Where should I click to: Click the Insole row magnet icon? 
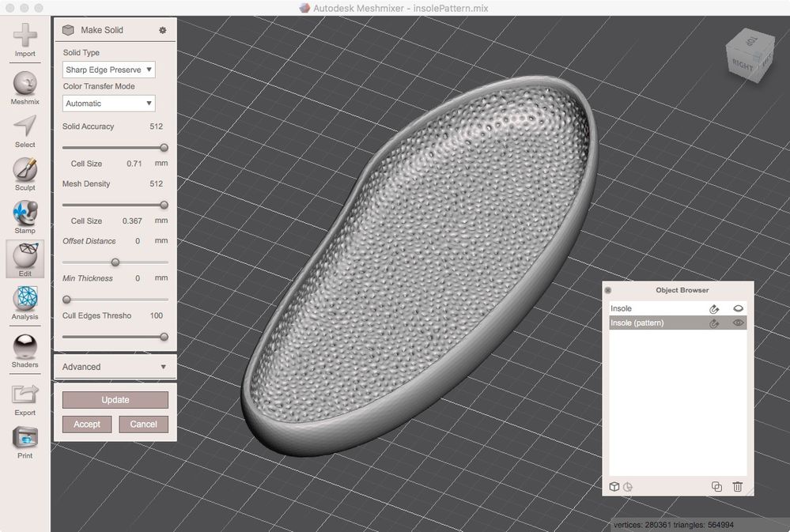coord(714,309)
